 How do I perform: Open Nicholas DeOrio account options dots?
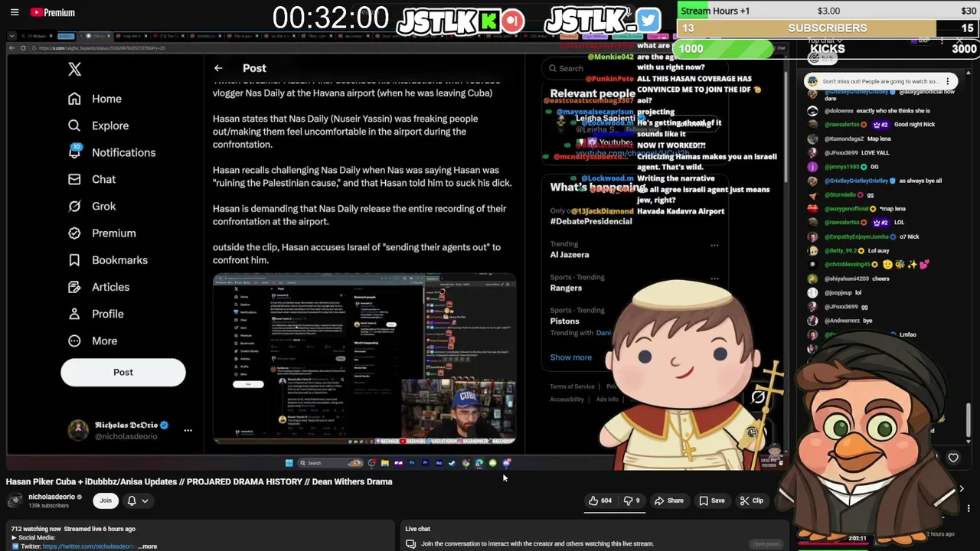point(188,430)
